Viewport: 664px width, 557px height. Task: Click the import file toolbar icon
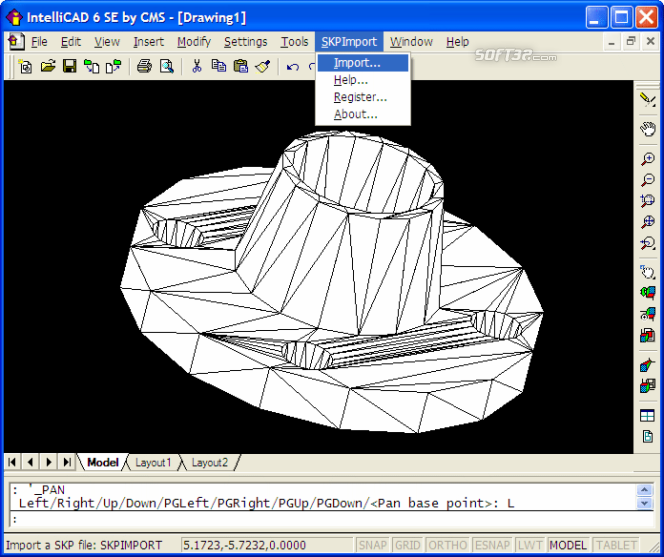click(x=91, y=66)
